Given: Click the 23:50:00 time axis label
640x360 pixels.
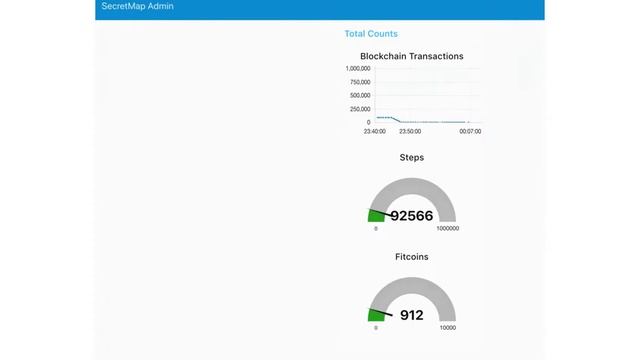Looking at the screenshot, I should click(410, 131).
